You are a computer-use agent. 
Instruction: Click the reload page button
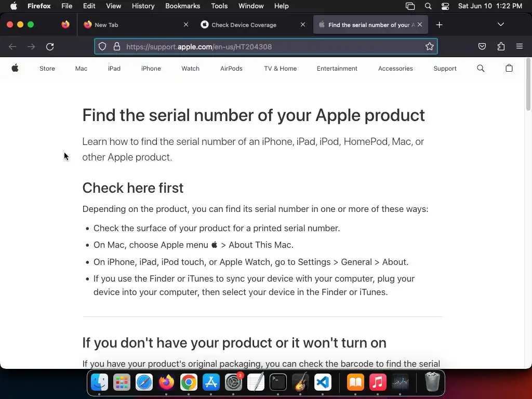pos(50,47)
